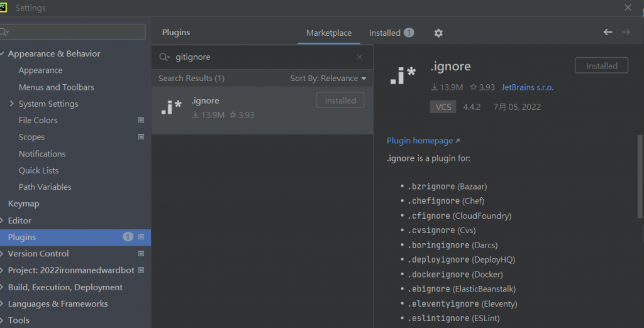
Task: Go forward with the right arrow
Action: coord(626,32)
